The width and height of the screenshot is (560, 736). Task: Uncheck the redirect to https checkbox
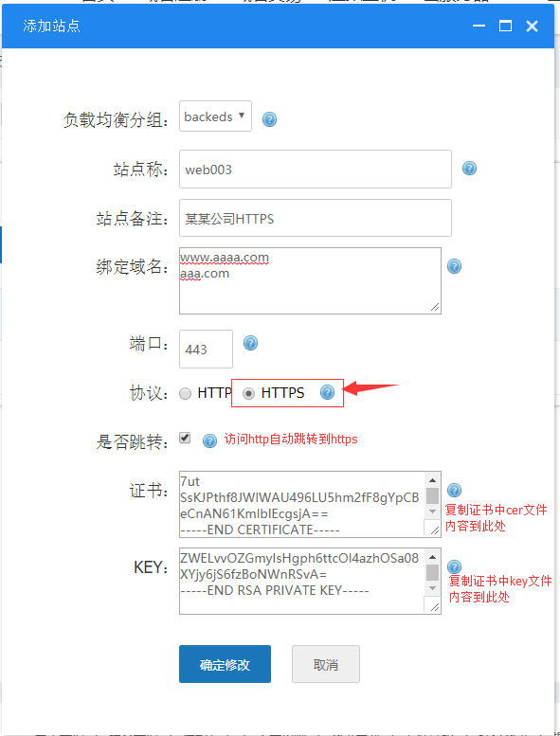185,438
